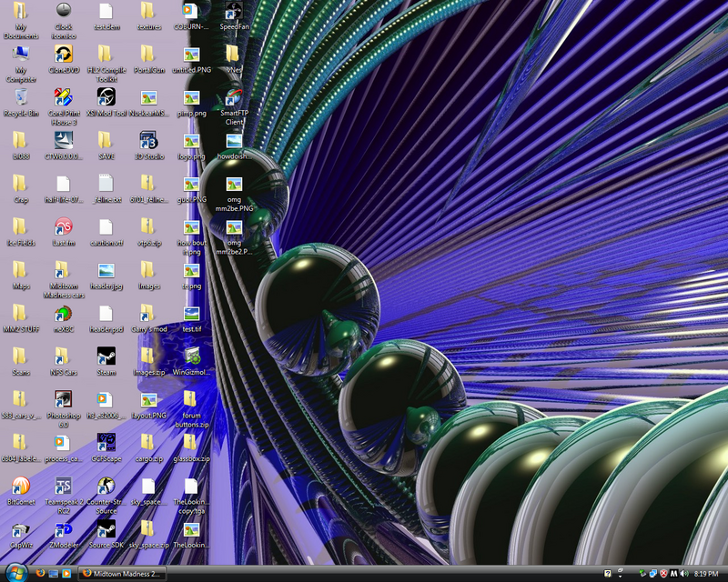Launch the ZModeler shortcut
Image resolution: width=728 pixels, height=582 pixels.
[x=63, y=529]
